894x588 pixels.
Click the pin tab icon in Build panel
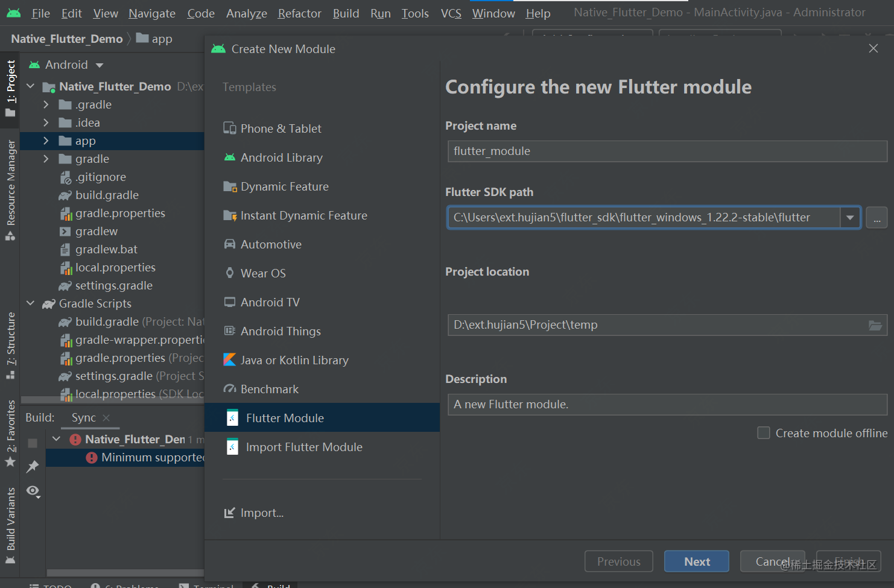pos(33,466)
